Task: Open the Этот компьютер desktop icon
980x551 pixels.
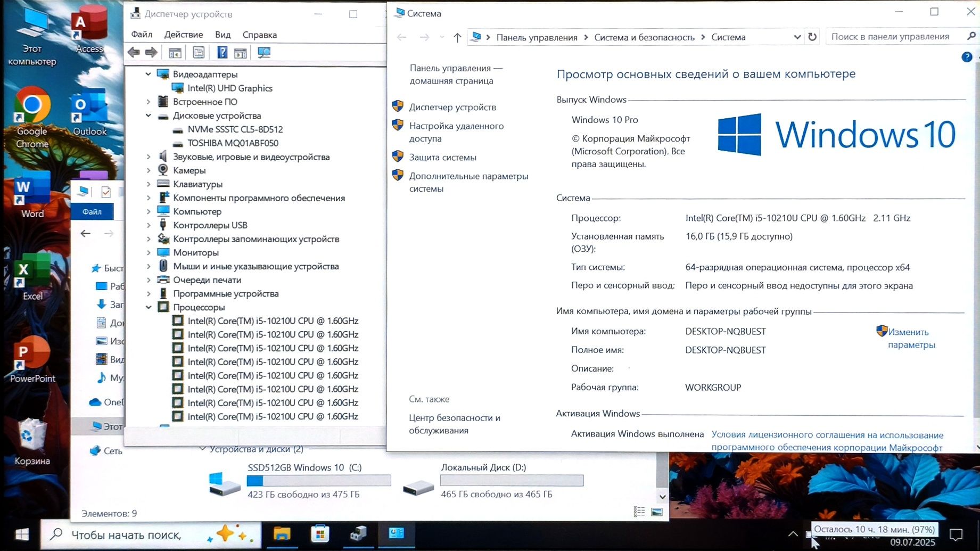Action: 32,36
